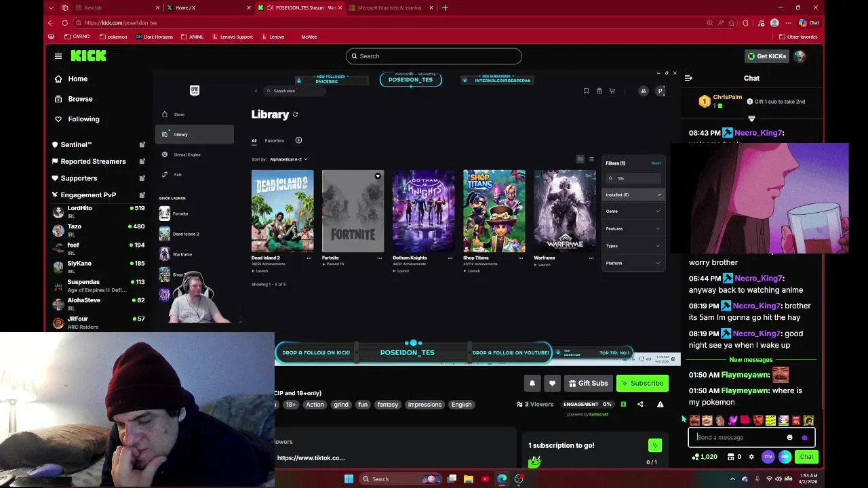Screen dimensions: 868x488
Task: Click the Action stream tag
Action: pos(315,405)
